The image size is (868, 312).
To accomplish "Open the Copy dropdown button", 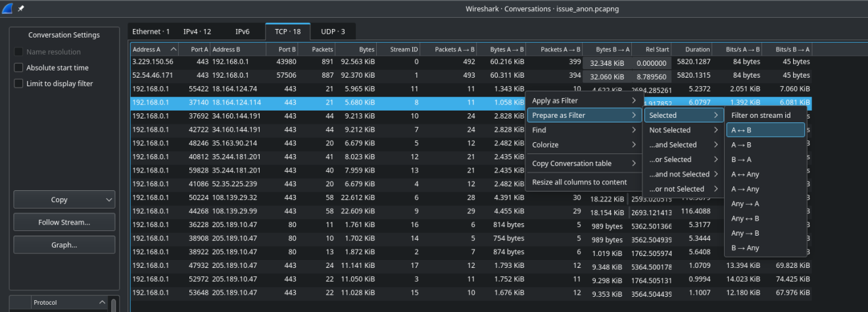I will click(108, 200).
